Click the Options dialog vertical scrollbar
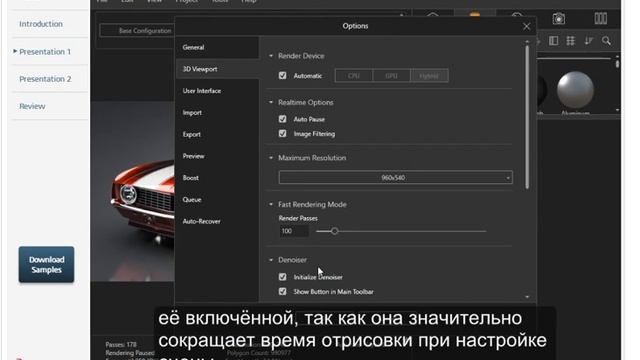The image size is (640, 360). click(527, 117)
